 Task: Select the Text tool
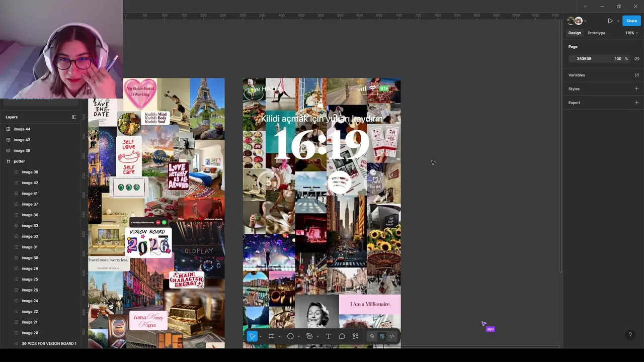click(x=329, y=336)
